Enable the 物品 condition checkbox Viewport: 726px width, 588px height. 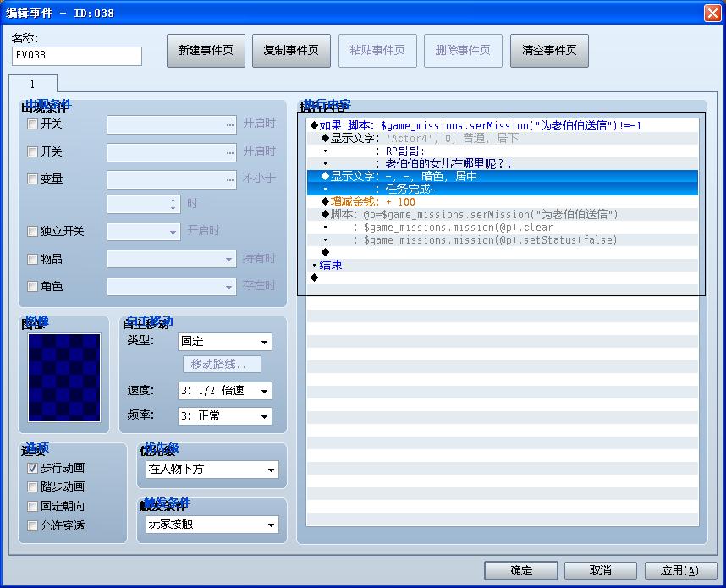(32, 259)
